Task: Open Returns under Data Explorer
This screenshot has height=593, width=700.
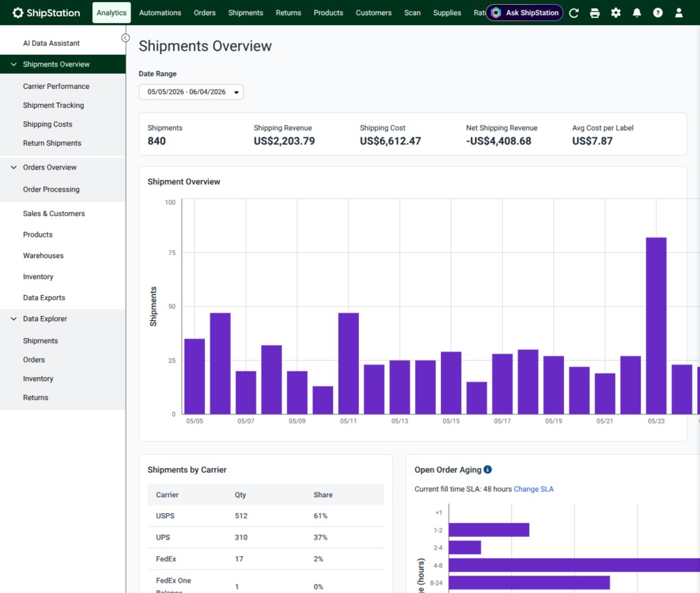Action: pos(36,397)
